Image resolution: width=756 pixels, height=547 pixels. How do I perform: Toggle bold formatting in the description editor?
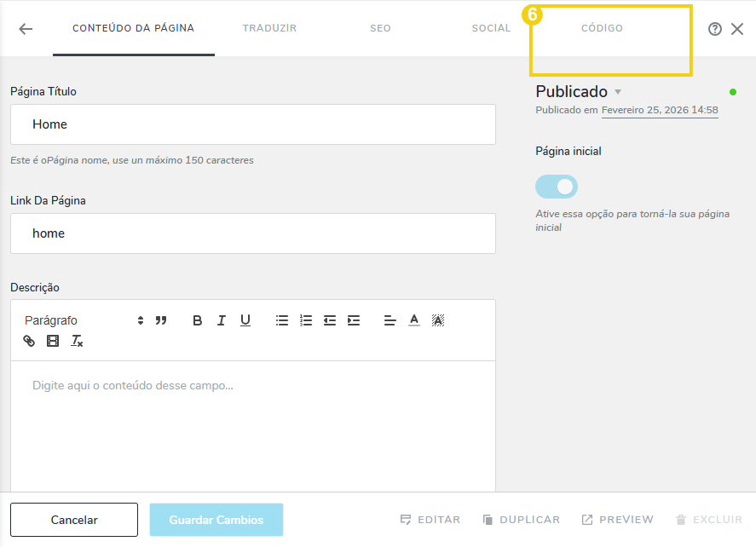pyautogui.click(x=197, y=320)
